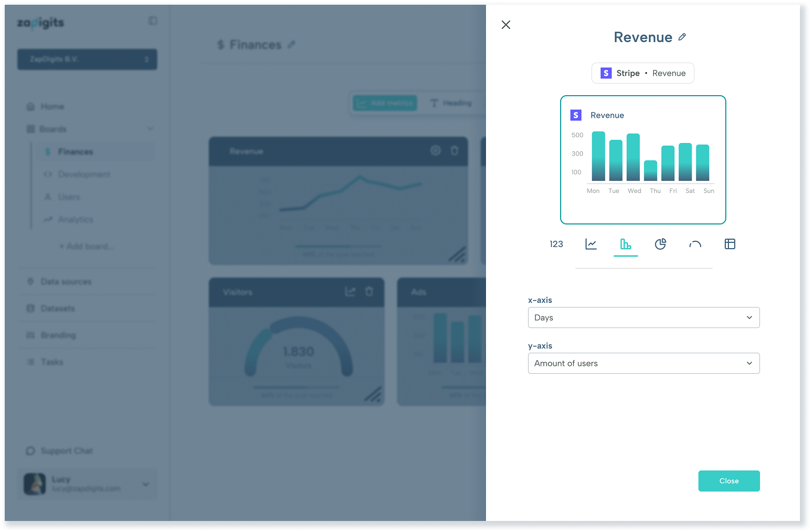Click the pencil icon beside Revenue title
Viewport: 811px width, 532px height.
(x=682, y=37)
